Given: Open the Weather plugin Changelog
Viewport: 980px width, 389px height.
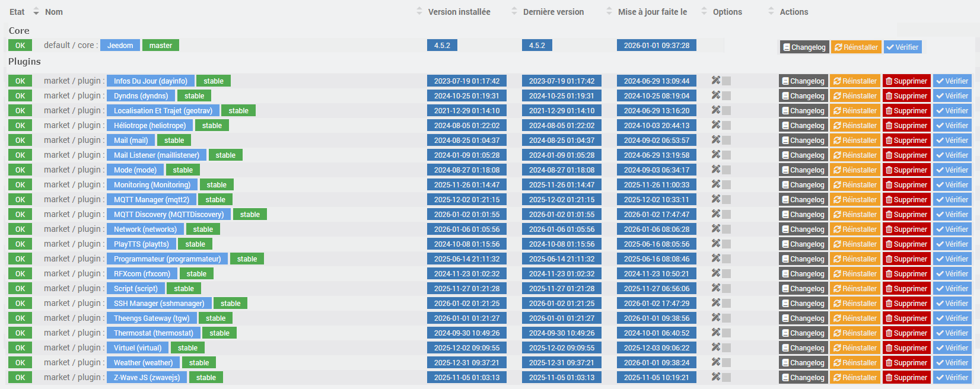Looking at the screenshot, I should (803, 362).
